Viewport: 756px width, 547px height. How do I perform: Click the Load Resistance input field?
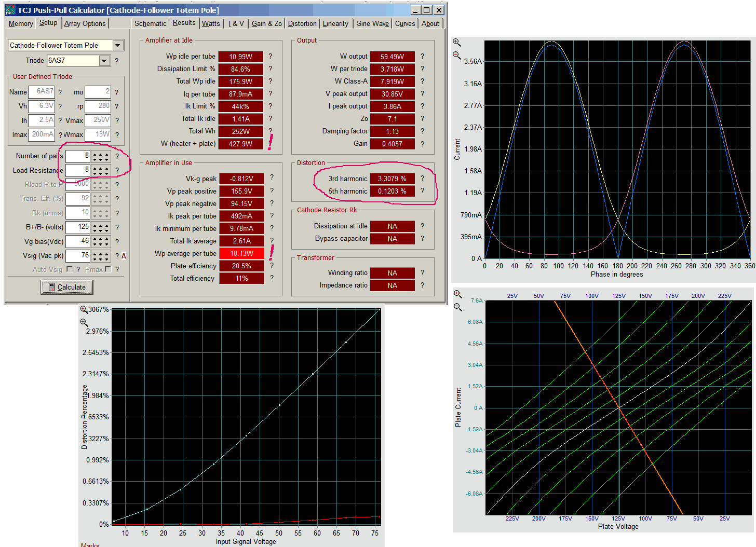[78, 170]
